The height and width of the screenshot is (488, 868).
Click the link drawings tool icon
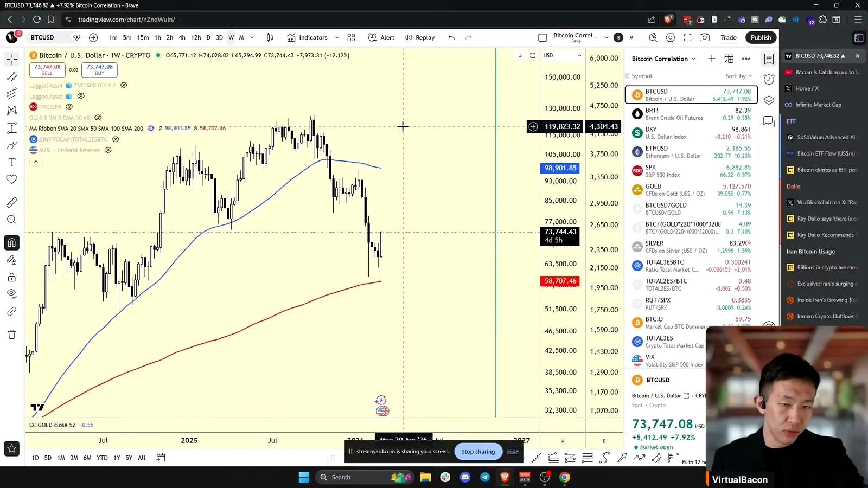tap(12, 311)
